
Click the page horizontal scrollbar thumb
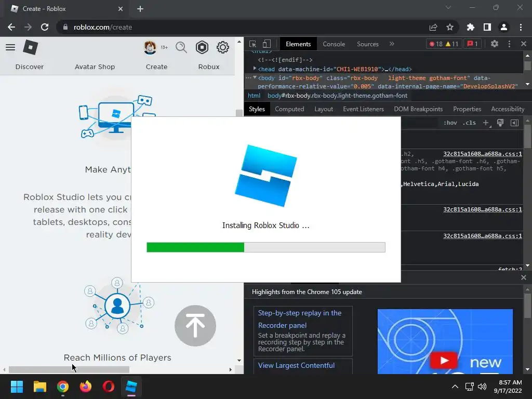point(69,369)
